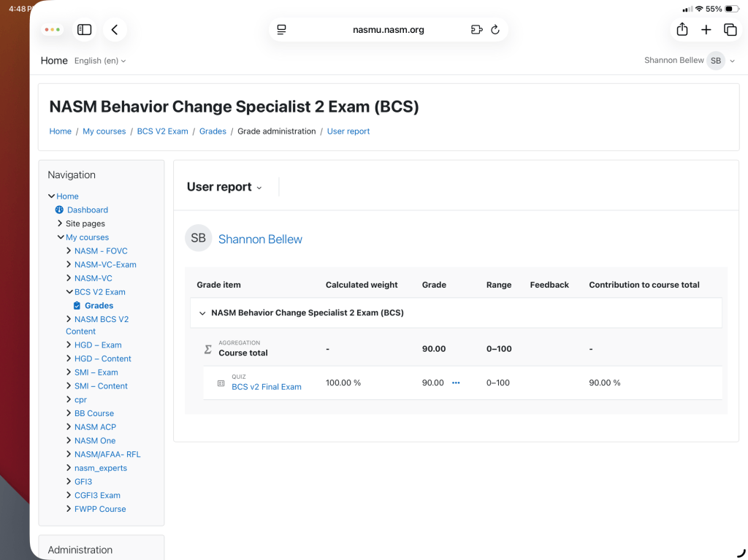Click the nasmu.nasm.org address field
The width and height of the screenshot is (748, 560).
coord(389,30)
